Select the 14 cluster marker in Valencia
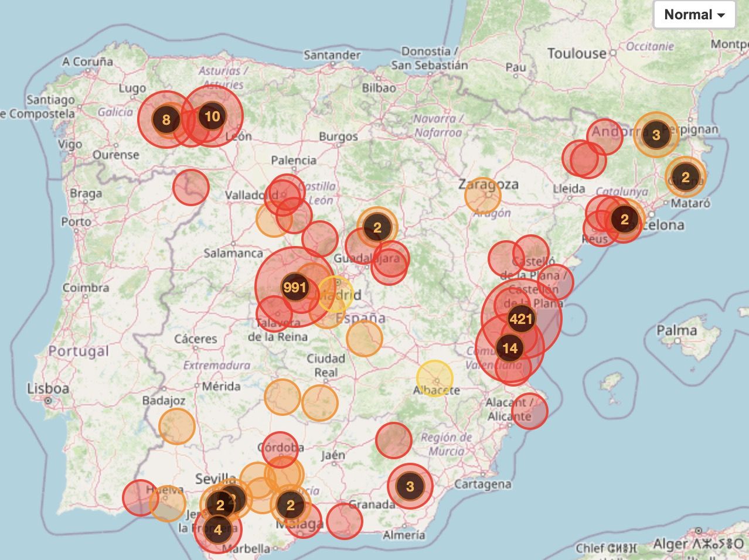The width and height of the screenshot is (749, 560). tap(509, 349)
